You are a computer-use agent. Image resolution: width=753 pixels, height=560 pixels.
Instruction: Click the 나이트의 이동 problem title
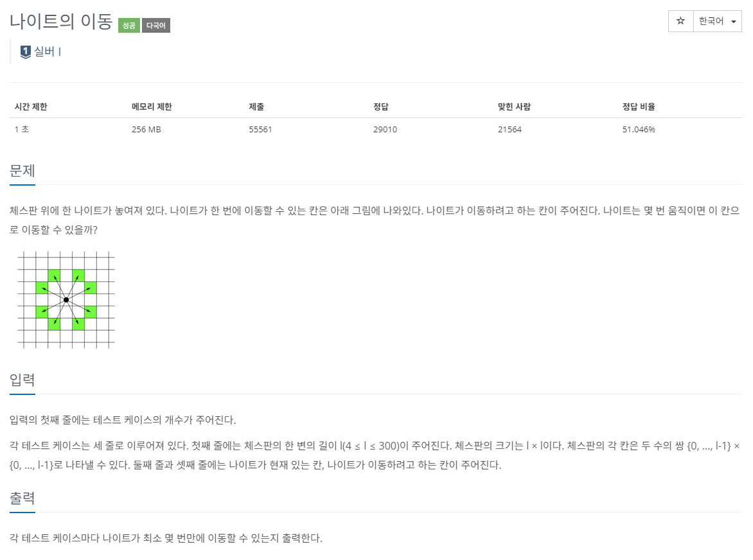pyautogui.click(x=61, y=22)
